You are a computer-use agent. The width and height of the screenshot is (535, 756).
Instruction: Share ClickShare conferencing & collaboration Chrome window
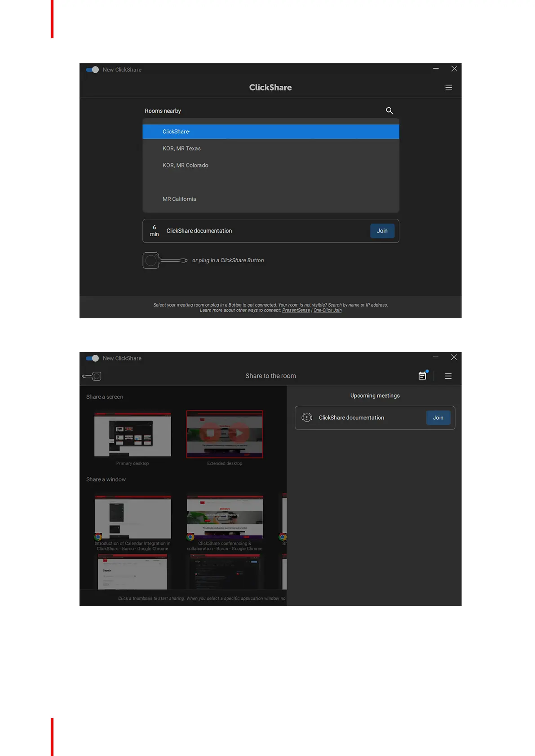[225, 517]
